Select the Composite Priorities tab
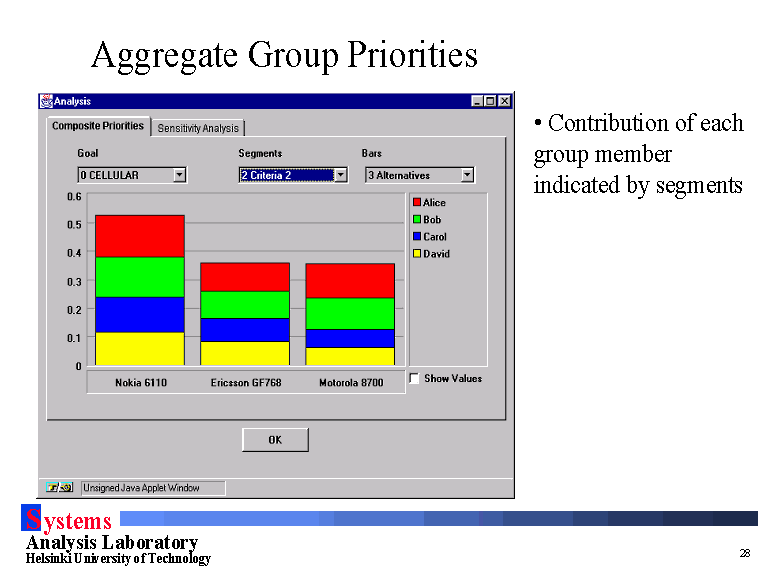Image resolution: width=768 pixels, height=576 pixels. pos(98,126)
